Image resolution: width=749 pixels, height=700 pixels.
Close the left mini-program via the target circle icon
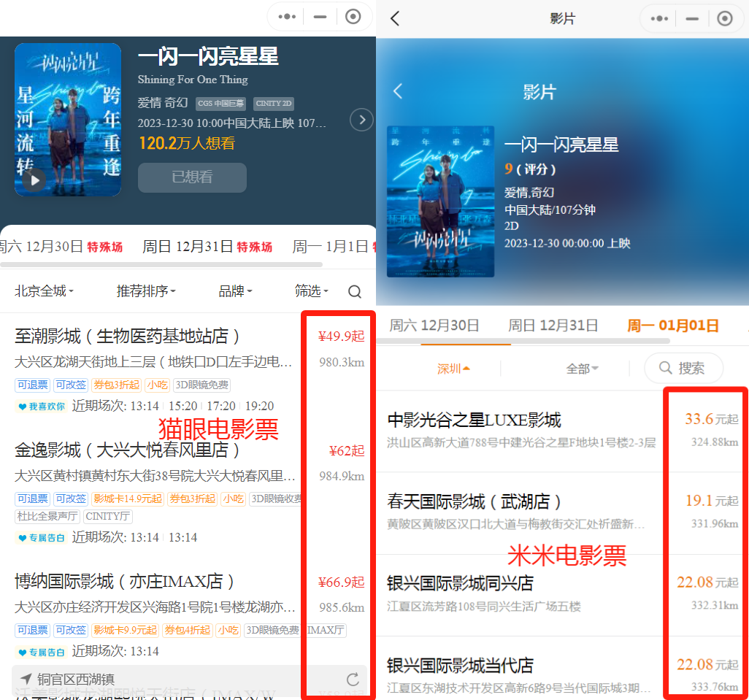[x=353, y=17]
